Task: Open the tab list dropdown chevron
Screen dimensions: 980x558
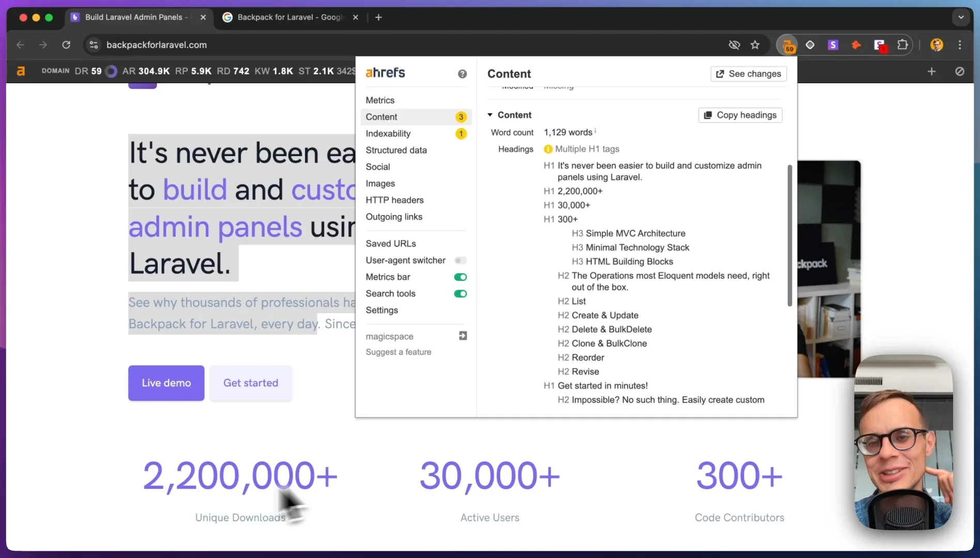Action: tap(961, 17)
